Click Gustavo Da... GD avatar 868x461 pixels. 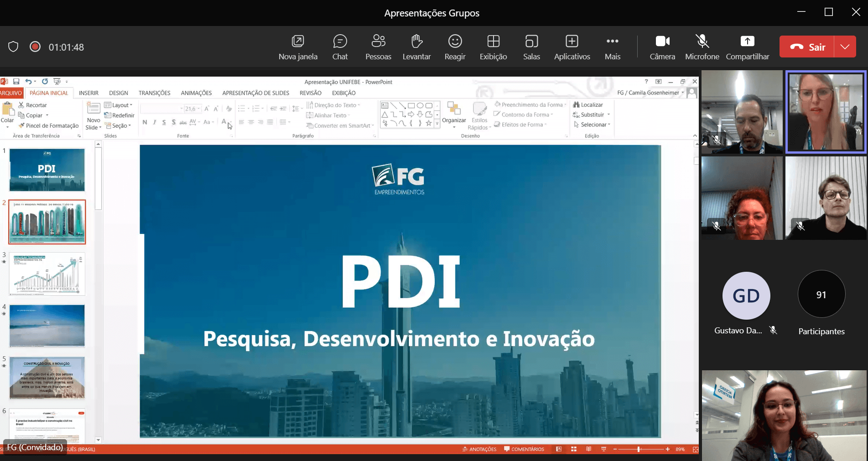click(x=746, y=295)
